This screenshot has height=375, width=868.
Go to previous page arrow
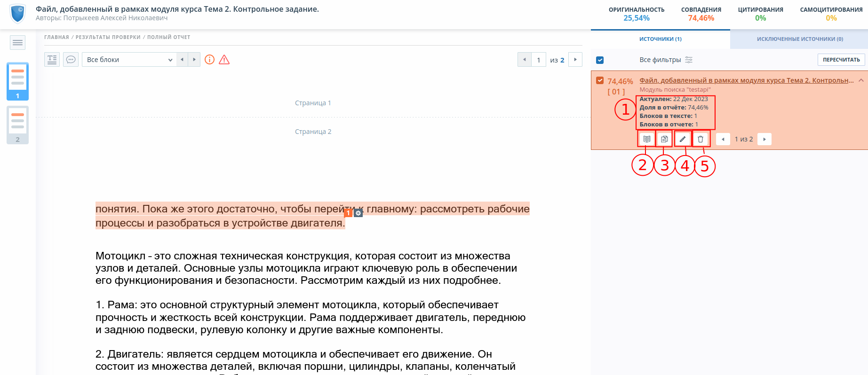[x=525, y=60]
